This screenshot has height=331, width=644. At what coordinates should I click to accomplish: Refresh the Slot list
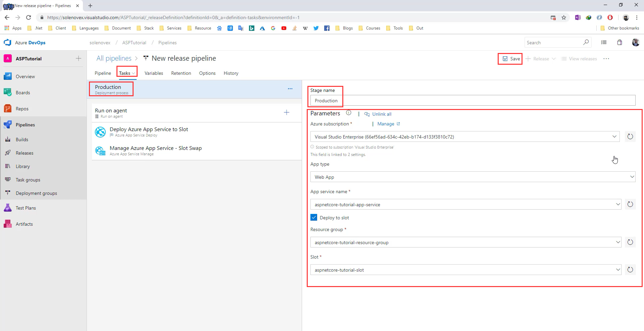(x=630, y=270)
